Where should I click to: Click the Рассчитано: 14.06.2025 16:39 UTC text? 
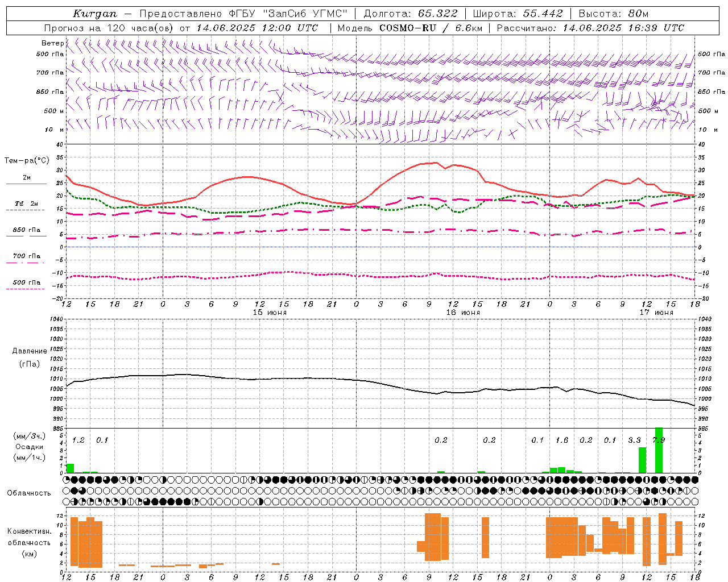pos(590,28)
